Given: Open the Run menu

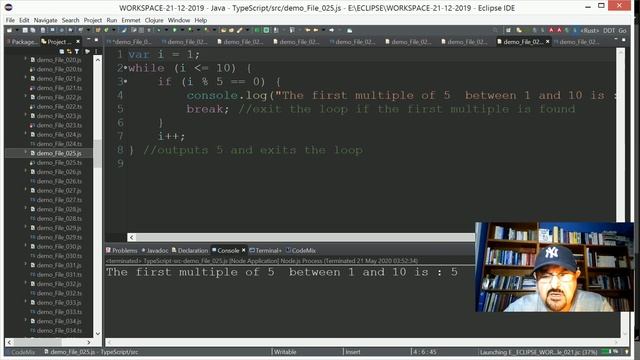Looking at the screenshot, I should 111,20.
